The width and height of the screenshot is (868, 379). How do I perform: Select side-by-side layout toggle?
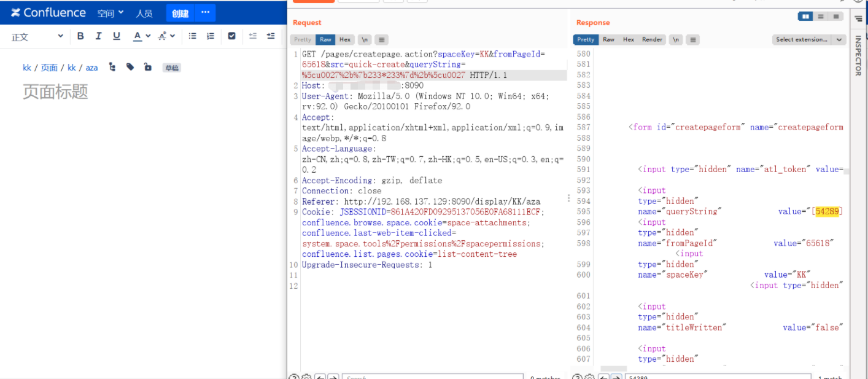coord(805,16)
